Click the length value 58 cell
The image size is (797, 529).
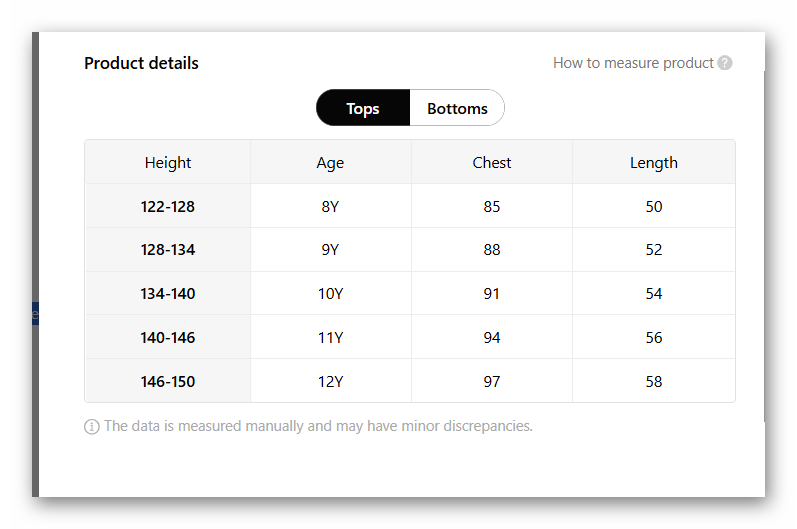click(653, 382)
